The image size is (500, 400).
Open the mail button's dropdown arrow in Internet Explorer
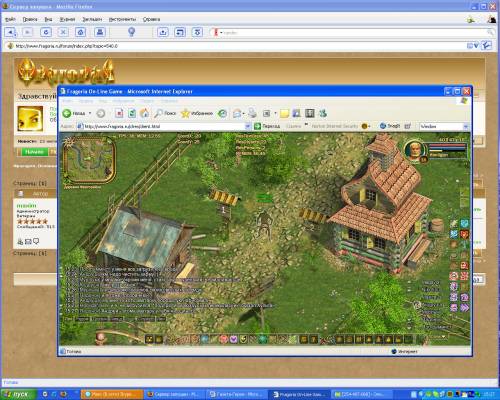(243, 114)
